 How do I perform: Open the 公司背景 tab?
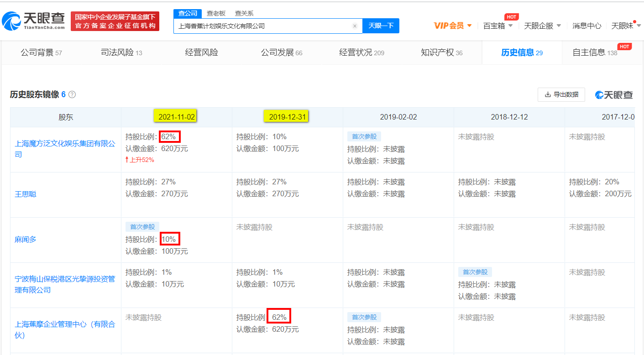point(41,52)
